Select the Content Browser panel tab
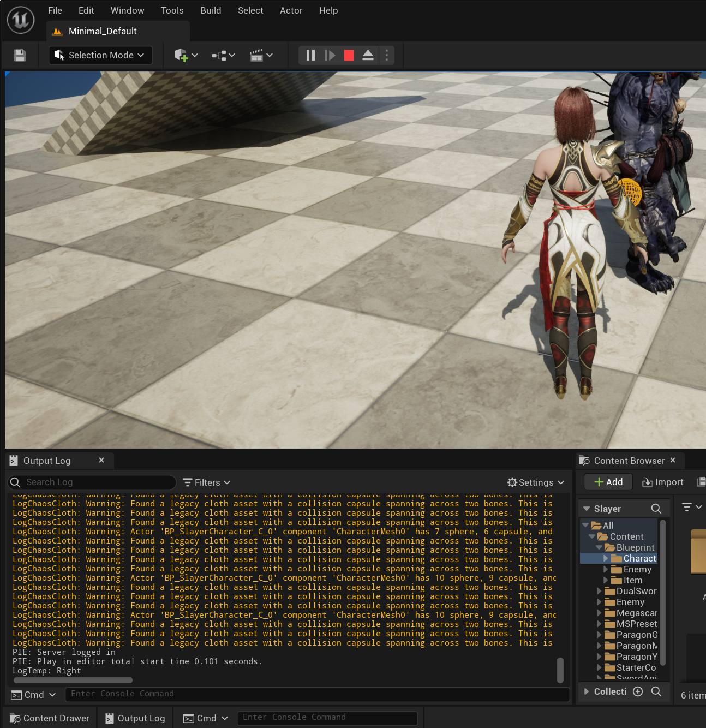 click(629, 461)
